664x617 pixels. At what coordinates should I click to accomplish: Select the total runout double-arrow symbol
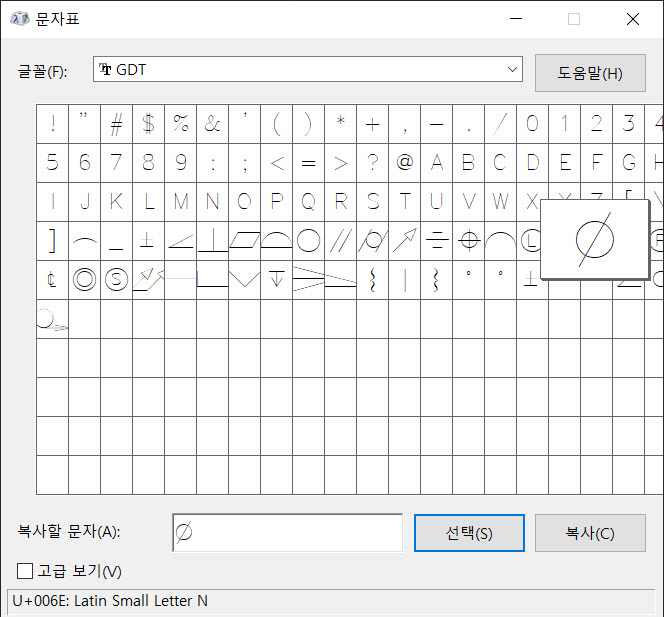tap(149, 280)
